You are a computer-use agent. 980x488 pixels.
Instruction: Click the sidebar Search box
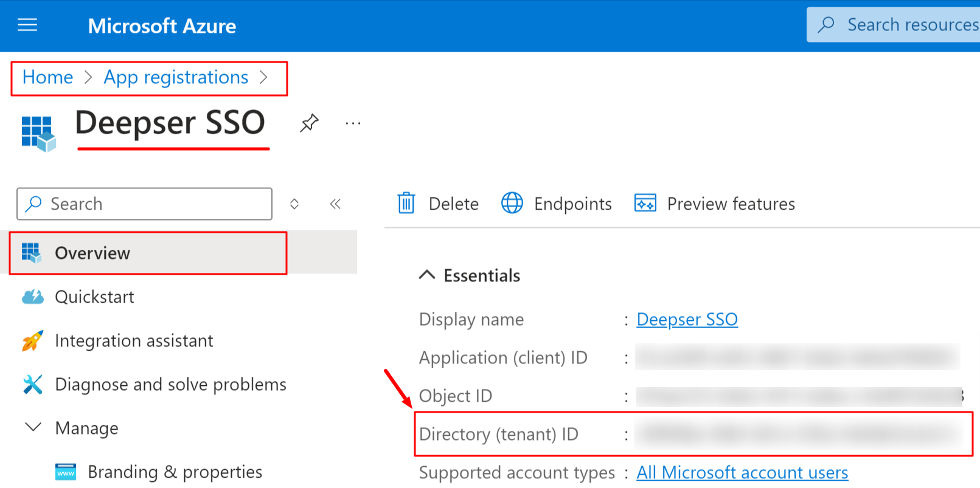pos(144,204)
